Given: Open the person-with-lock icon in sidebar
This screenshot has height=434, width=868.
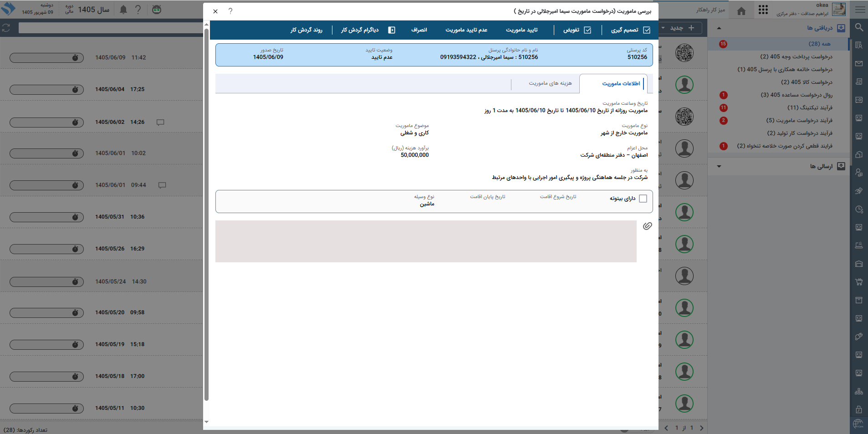Looking at the screenshot, I should coord(859,173).
